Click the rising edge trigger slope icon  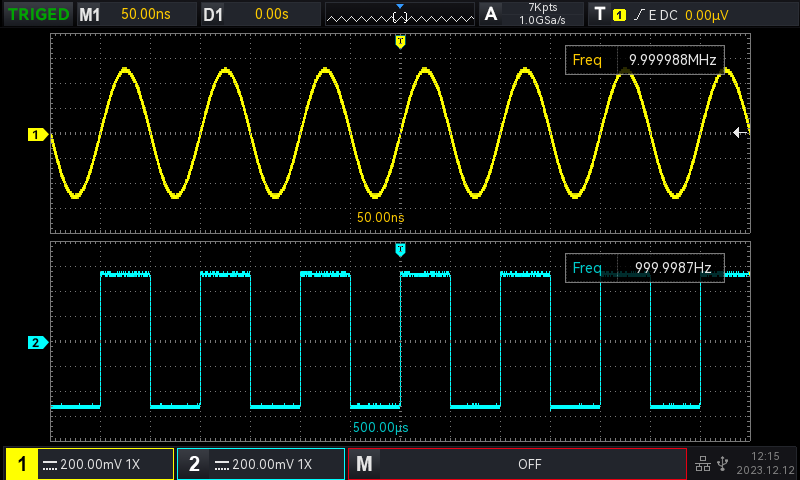(636, 15)
